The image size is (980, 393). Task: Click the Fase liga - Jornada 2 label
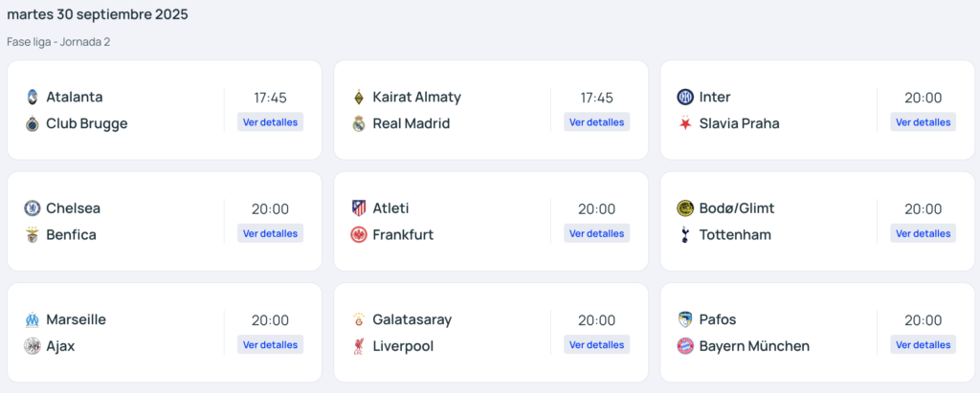pos(58,42)
